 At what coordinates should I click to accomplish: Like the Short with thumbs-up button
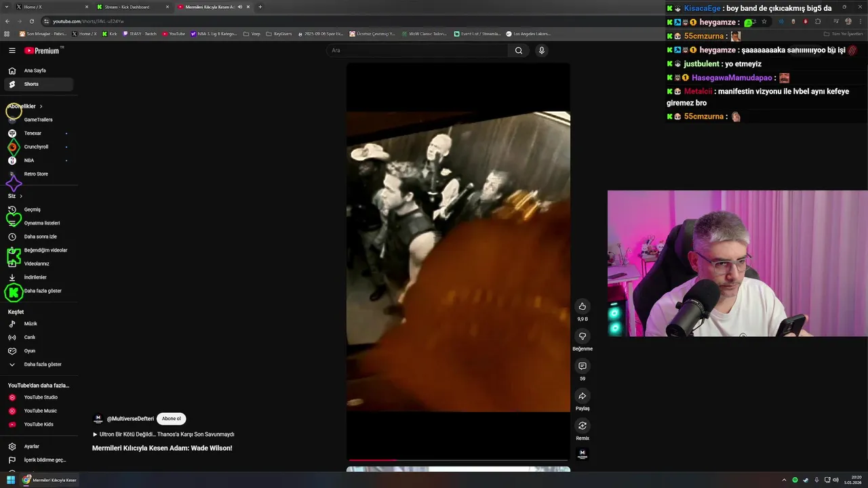582,306
